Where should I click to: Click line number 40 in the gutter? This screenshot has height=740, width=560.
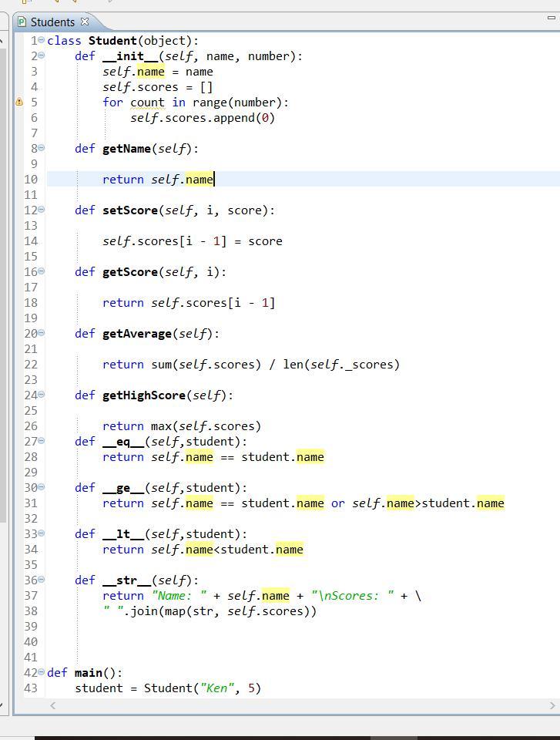pyautogui.click(x=31, y=642)
